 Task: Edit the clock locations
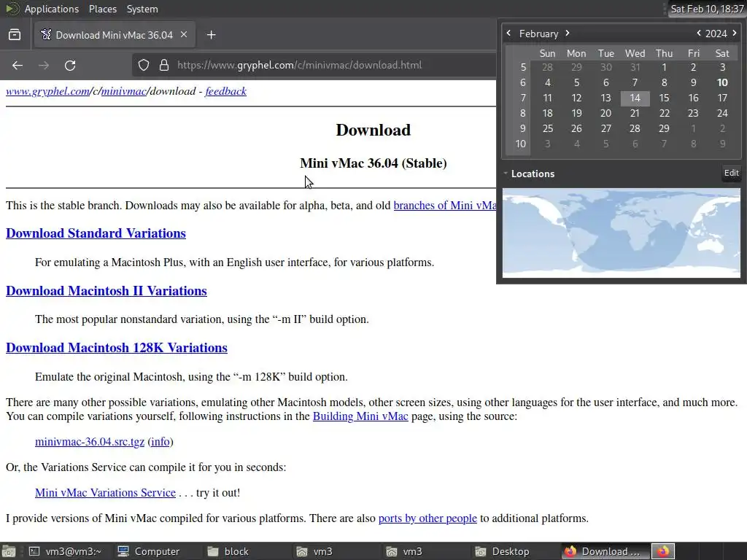(x=731, y=173)
